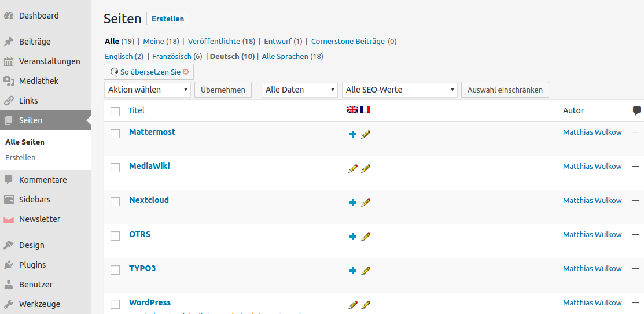Image resolution: width=644 pixels, height=314 pixels.
Task: Add English translation for Nextcloud
Action: pos(352,202)
